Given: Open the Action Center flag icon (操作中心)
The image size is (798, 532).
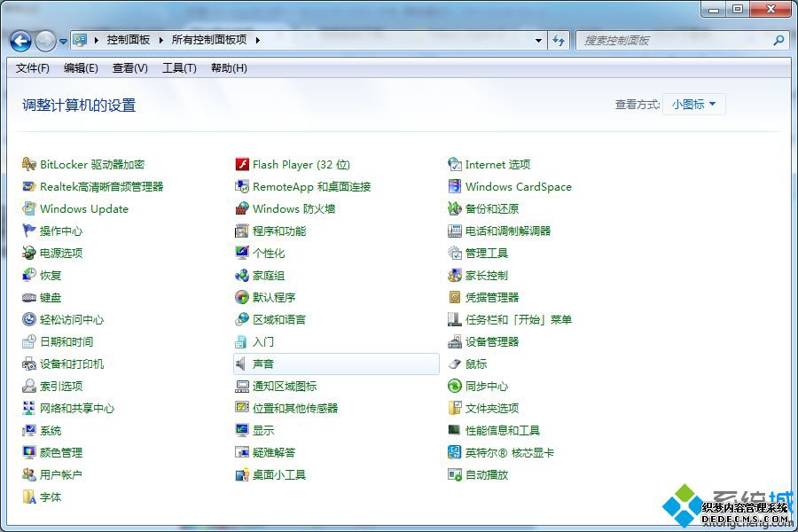Looking at the screenshot, I should click(29, 231).
